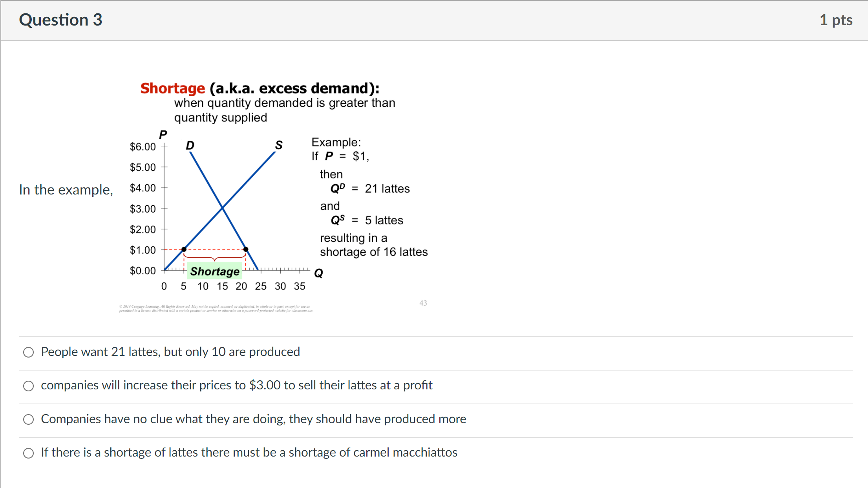
Task: Click the "In the example," question text
Action: (x=66, y=190)
